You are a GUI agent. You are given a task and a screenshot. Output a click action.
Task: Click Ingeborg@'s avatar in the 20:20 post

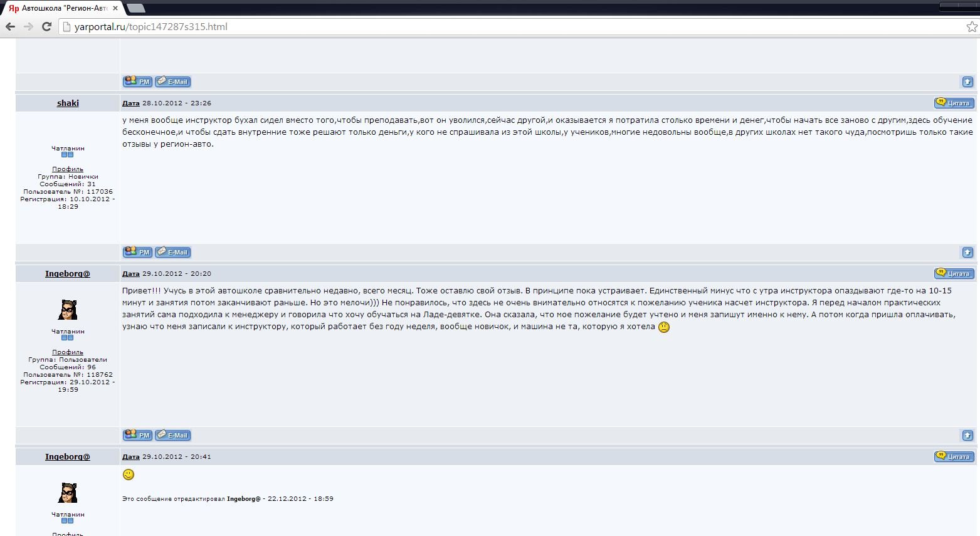68,310
